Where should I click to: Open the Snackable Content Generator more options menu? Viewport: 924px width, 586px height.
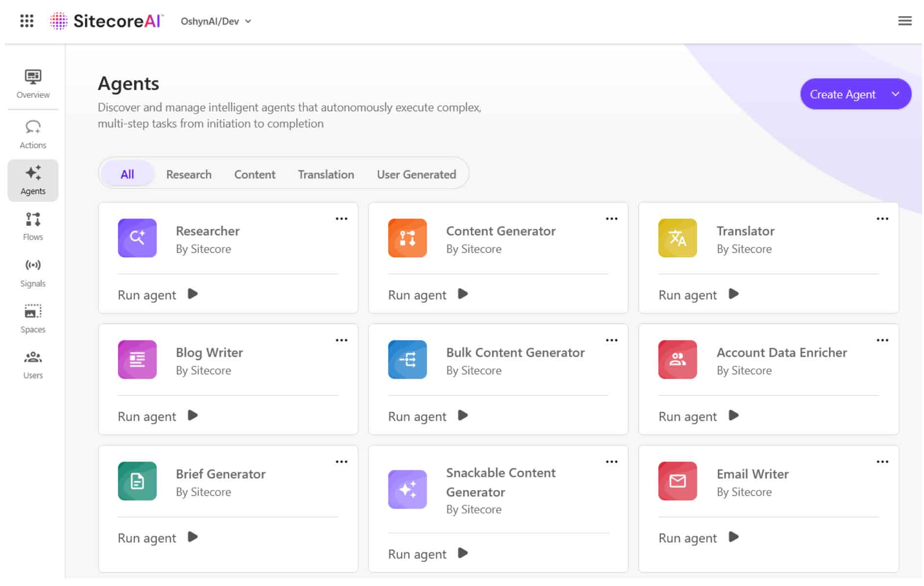pos(611,462)
